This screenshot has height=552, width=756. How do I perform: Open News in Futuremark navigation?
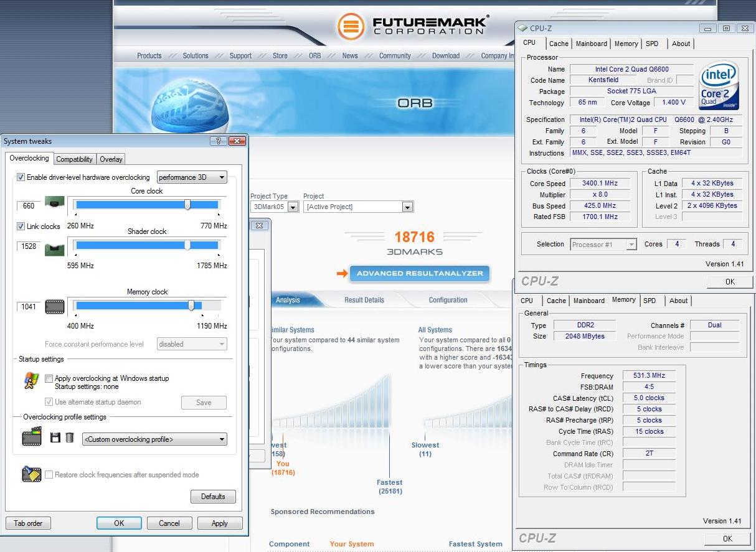(x=350, y=55)
